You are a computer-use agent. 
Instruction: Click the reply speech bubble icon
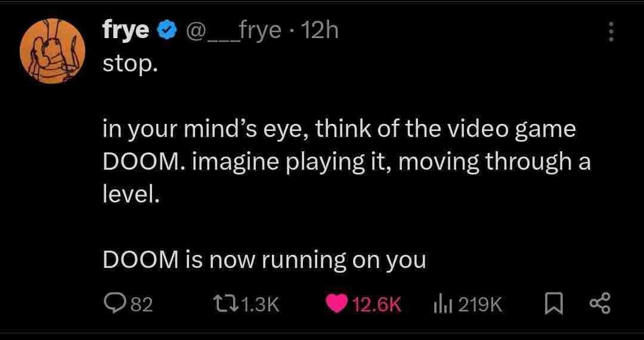[x=113, y=304]
